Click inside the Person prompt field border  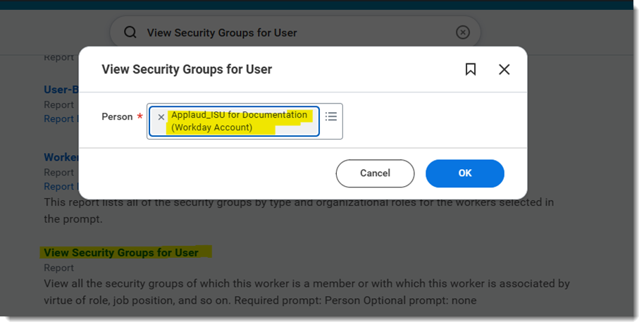(x=244, y=121)
